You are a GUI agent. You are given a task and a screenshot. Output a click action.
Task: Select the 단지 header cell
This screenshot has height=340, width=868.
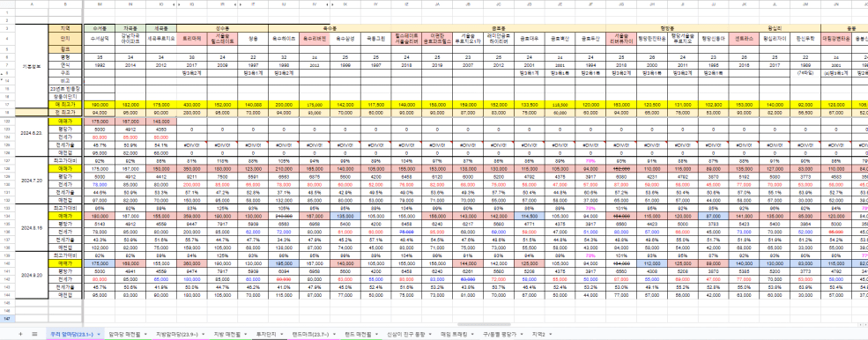[x=65, y=39]
